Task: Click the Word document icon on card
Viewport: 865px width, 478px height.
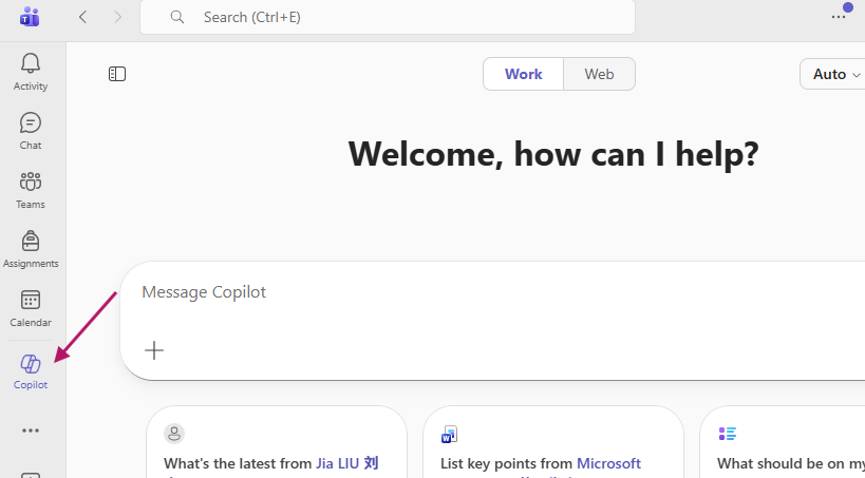Action: click(x=450, y=434)
